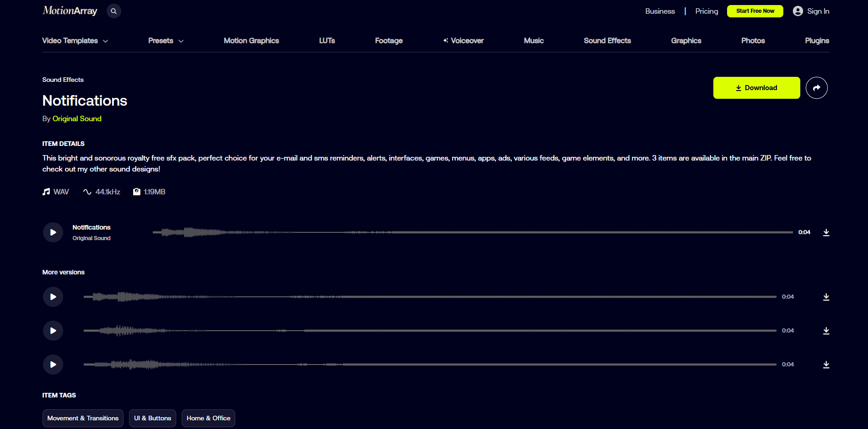Open the Presets dropdown menu
Screen dimensions: 868x429
(165, 41)
